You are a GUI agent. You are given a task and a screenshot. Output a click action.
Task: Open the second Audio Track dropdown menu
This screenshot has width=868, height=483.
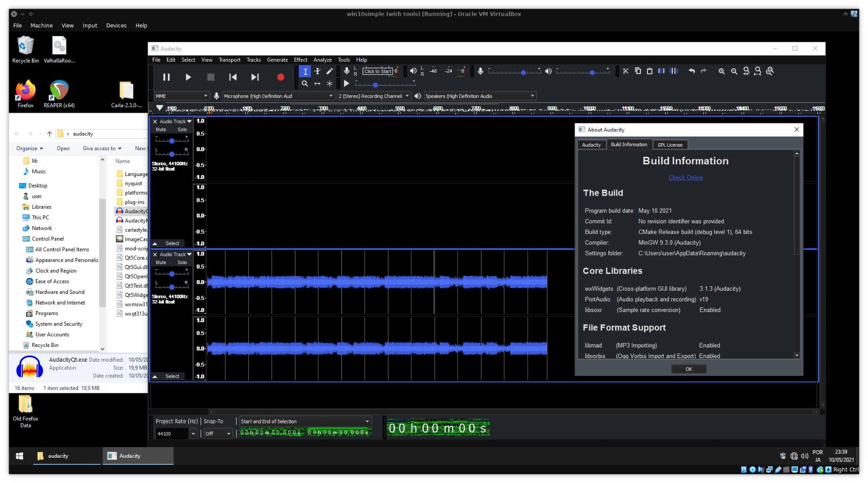[176, 254]
